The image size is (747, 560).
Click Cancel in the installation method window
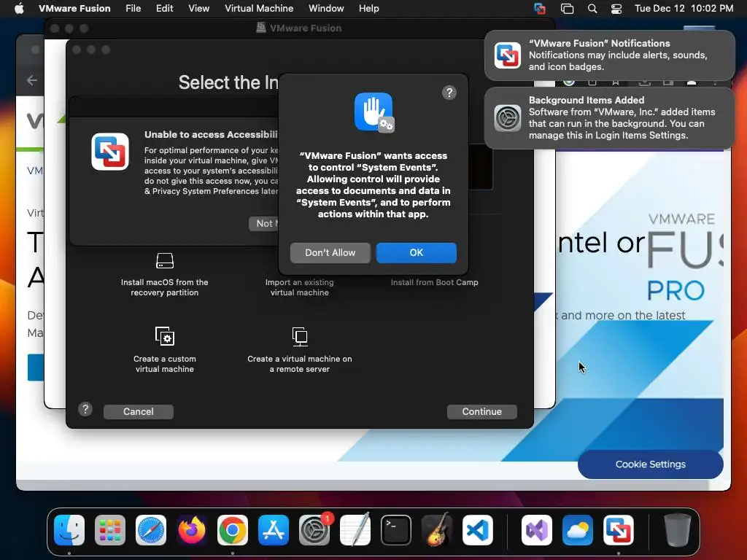[x=138, y=411]
